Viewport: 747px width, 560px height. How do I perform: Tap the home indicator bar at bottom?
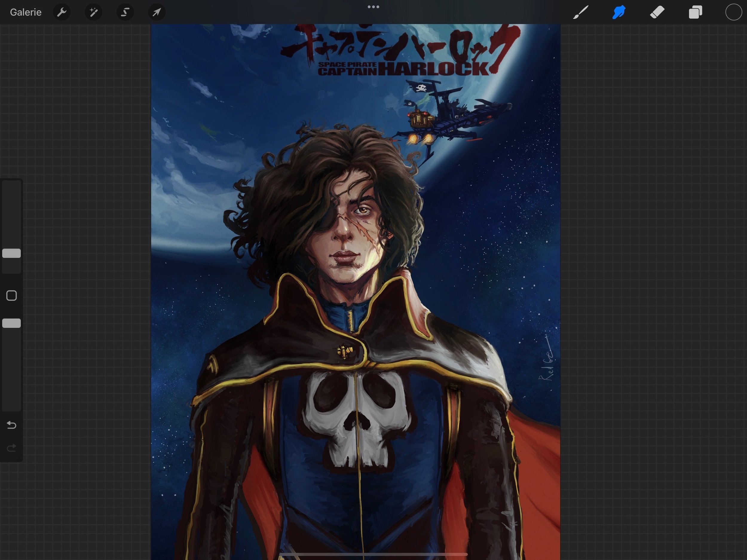click(373, 554)
